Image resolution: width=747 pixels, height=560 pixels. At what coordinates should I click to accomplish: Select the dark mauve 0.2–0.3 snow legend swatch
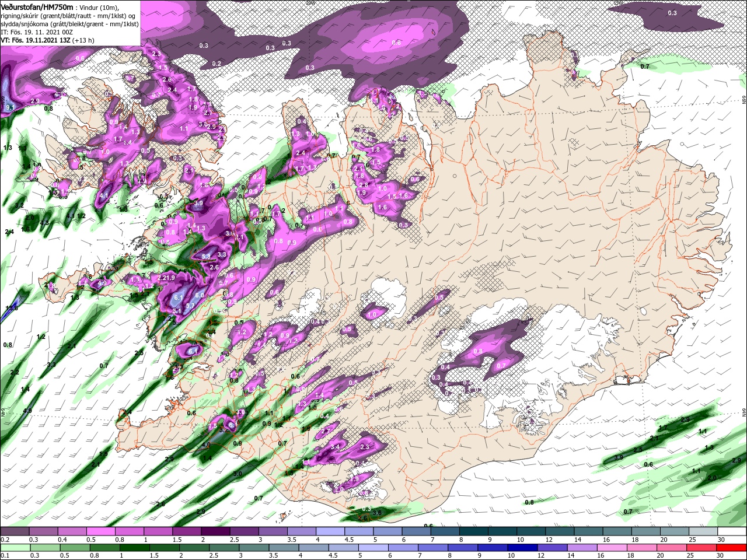[14, 532]
